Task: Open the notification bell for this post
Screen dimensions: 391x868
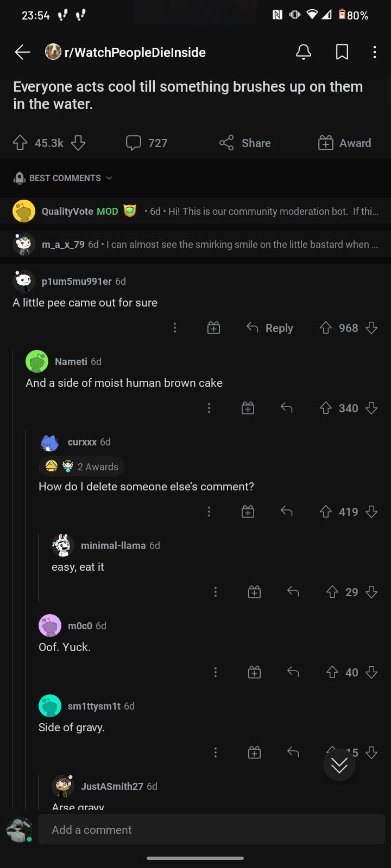Action: click(x=304, y=52)
